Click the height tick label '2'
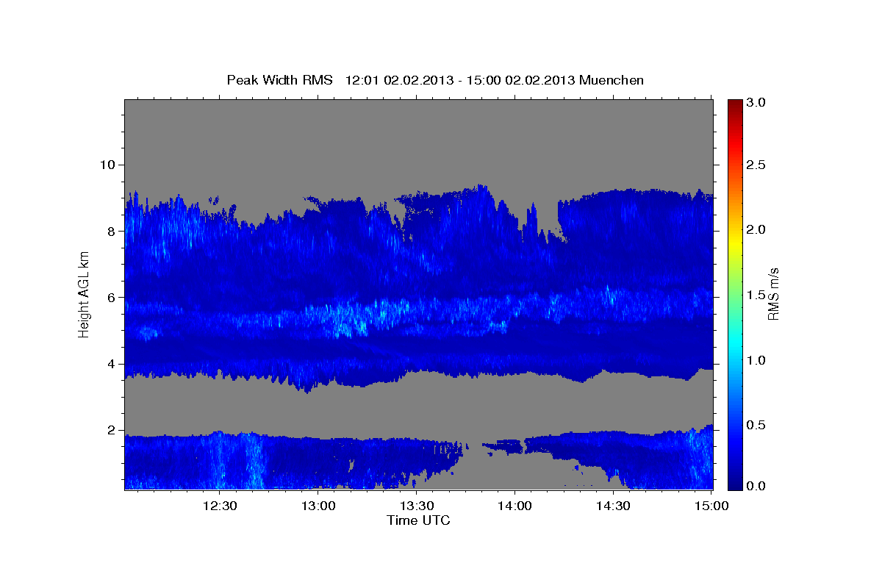 [x=112, y=431]
